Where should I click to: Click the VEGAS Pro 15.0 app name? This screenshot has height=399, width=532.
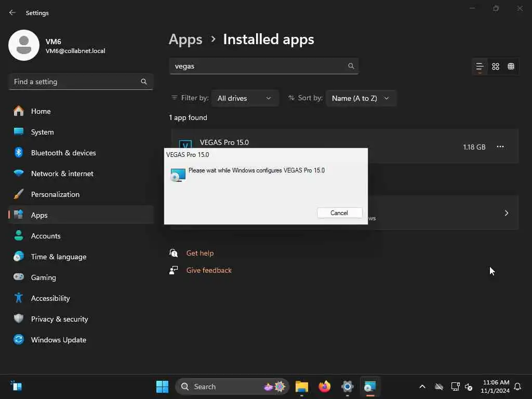coord(224,142)
